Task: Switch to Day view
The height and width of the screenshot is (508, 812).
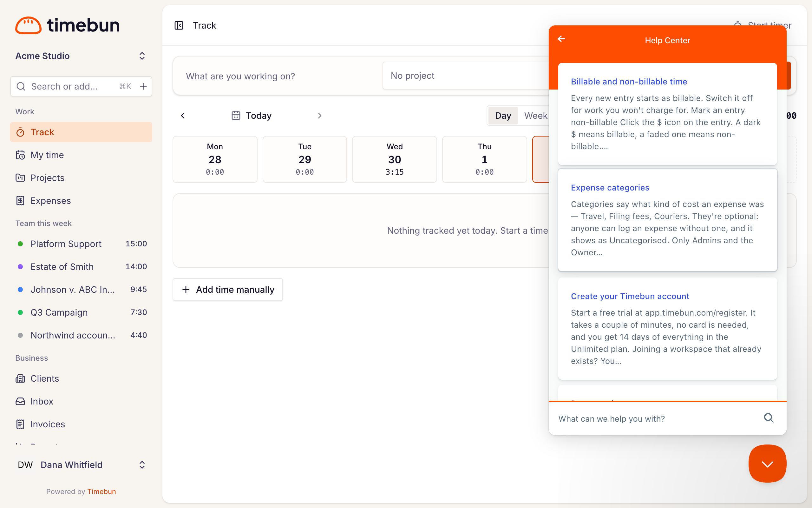Action: 503,116
